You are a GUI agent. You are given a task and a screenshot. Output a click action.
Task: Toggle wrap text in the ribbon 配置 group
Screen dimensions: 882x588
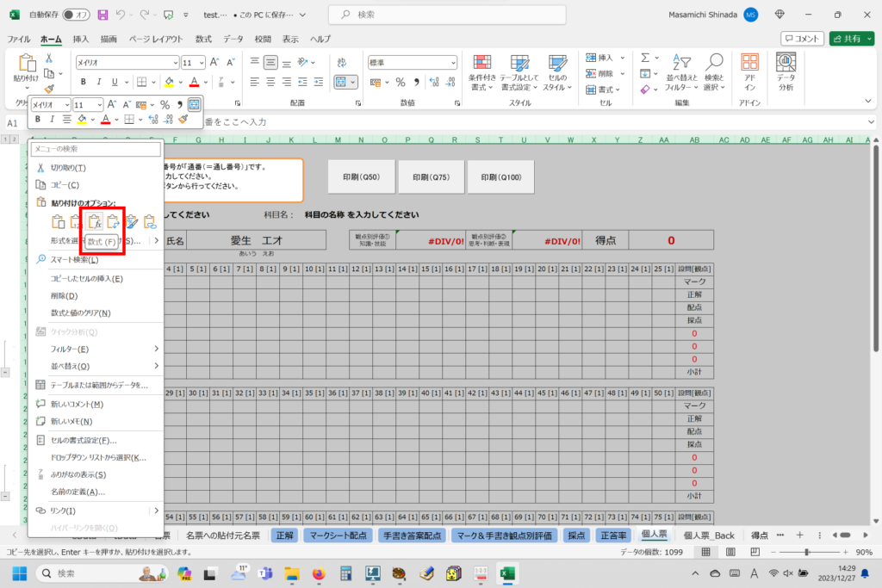341,62
